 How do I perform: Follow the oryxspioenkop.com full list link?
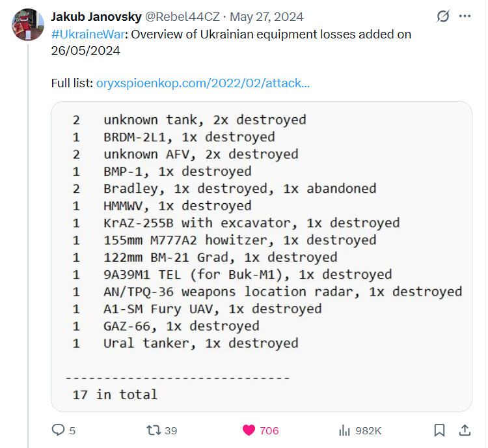(203, 83)
